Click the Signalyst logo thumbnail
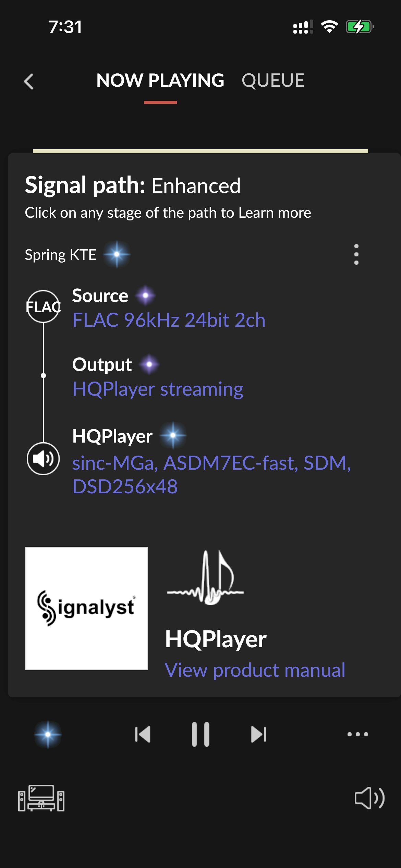This screenshot has height=868, width=401. click(86, 608)
